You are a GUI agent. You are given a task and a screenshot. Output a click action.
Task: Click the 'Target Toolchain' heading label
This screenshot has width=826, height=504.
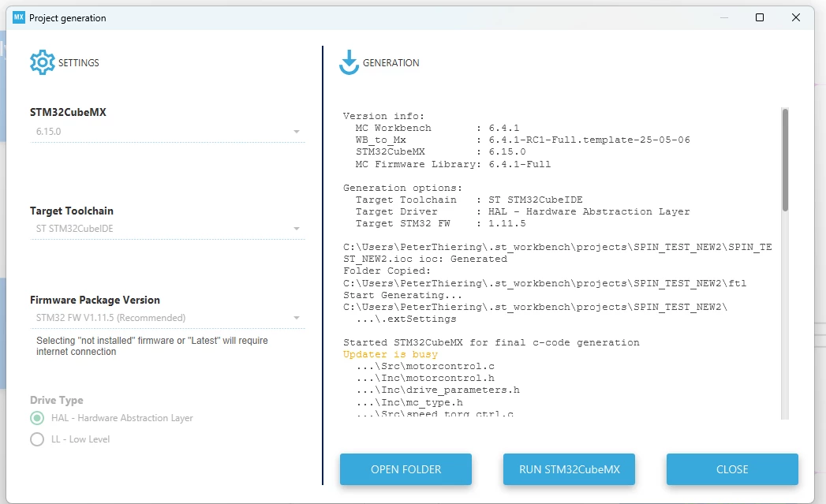72,211
